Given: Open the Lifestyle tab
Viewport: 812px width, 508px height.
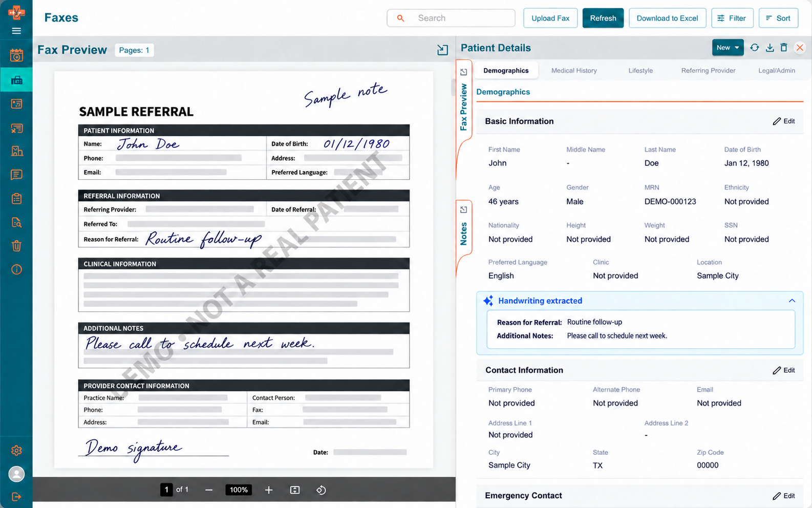Looking at the screenshot, I should [x=640, y=71].
